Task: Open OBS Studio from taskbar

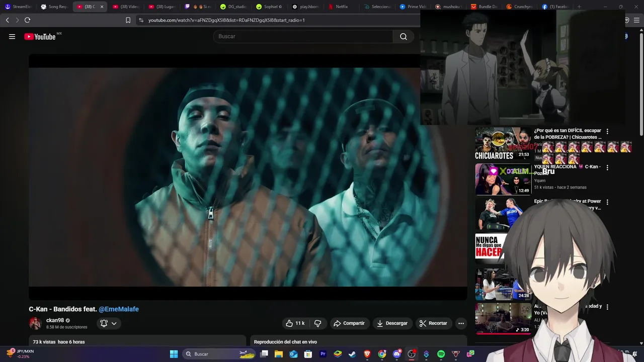Action: pos(412,354)
